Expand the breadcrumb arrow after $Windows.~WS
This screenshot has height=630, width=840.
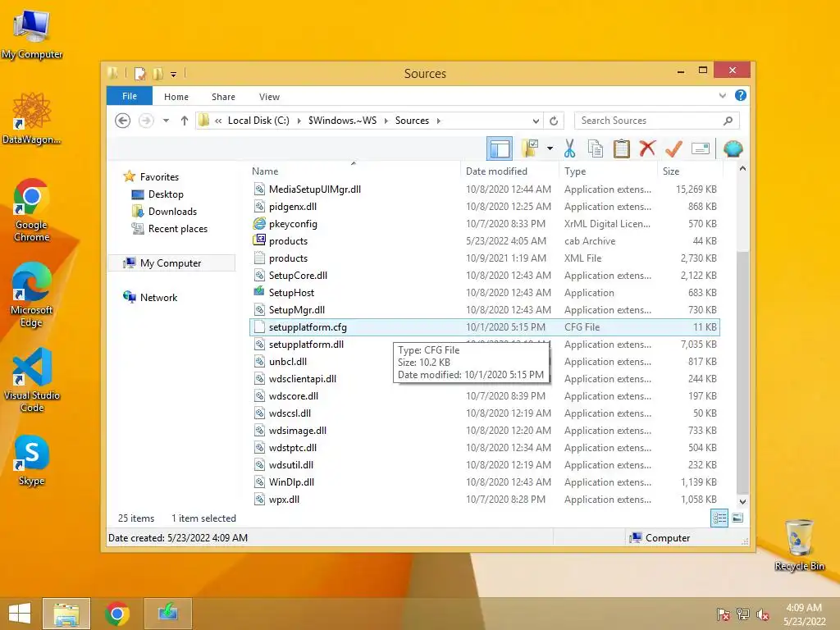tap(386, 121)
